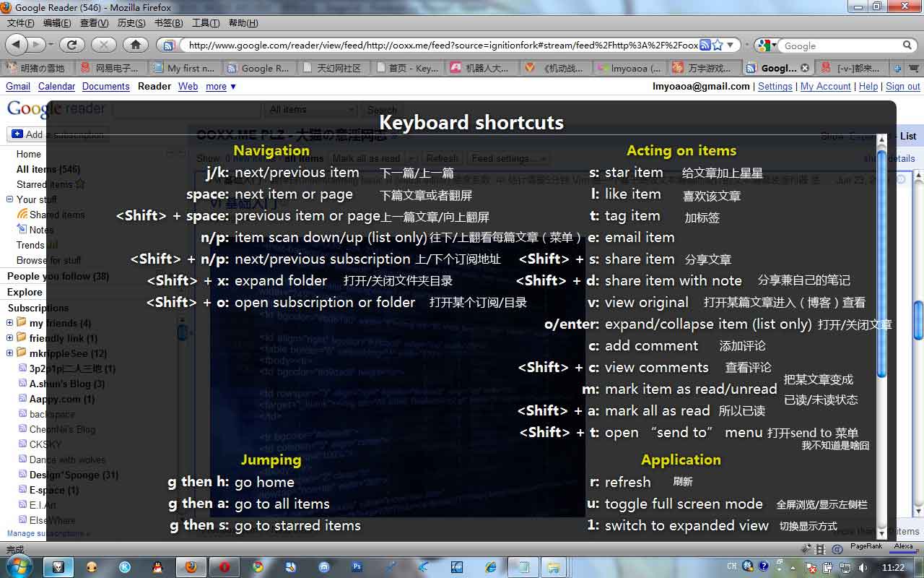Open Photoshop from the taskbar
The width and height of the screenshot is (924, 578).
click(357, 567)
